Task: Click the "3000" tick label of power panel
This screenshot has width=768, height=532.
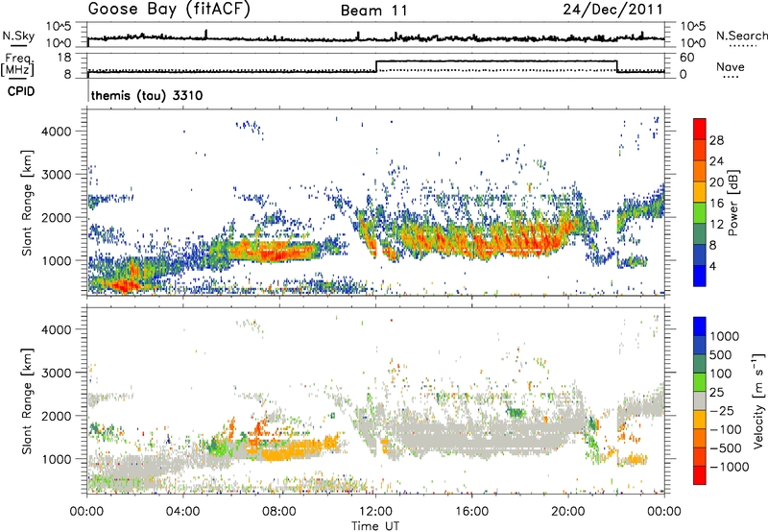Action: click(x=56, y=175)
